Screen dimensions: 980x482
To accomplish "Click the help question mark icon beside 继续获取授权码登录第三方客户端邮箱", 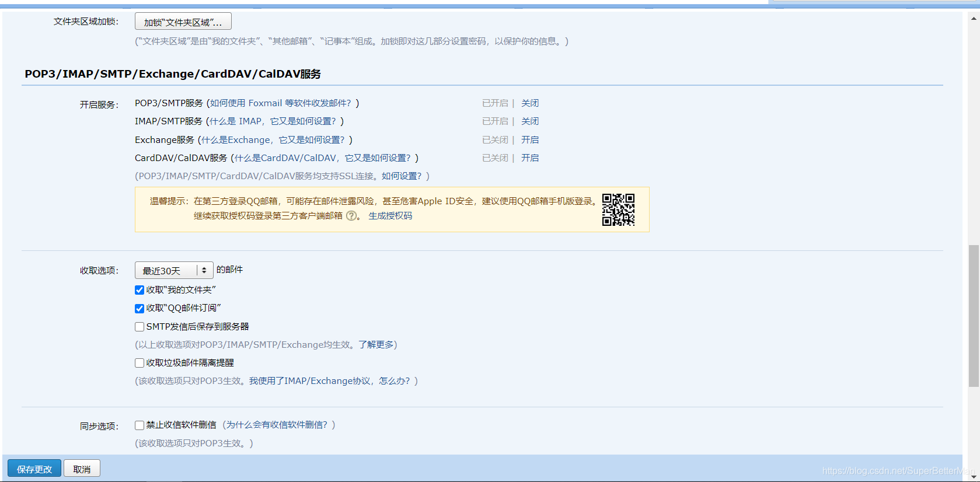I will coord(351,215).
